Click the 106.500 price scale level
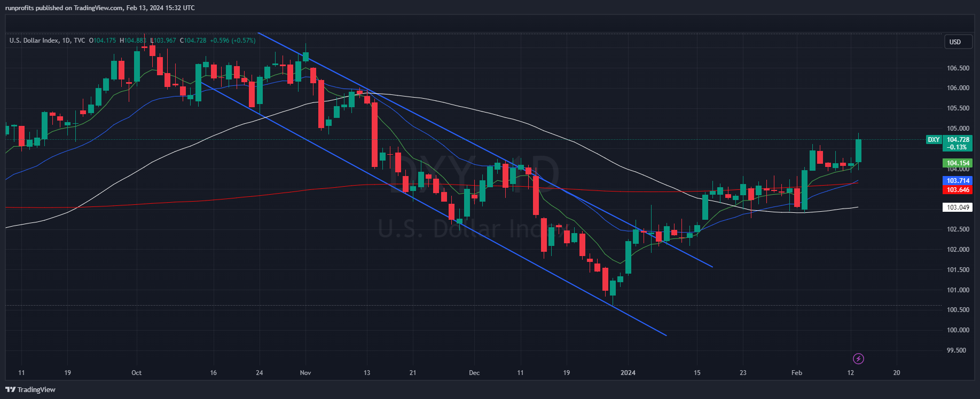Viewport: 980px width, 399px height. (958, 68)
